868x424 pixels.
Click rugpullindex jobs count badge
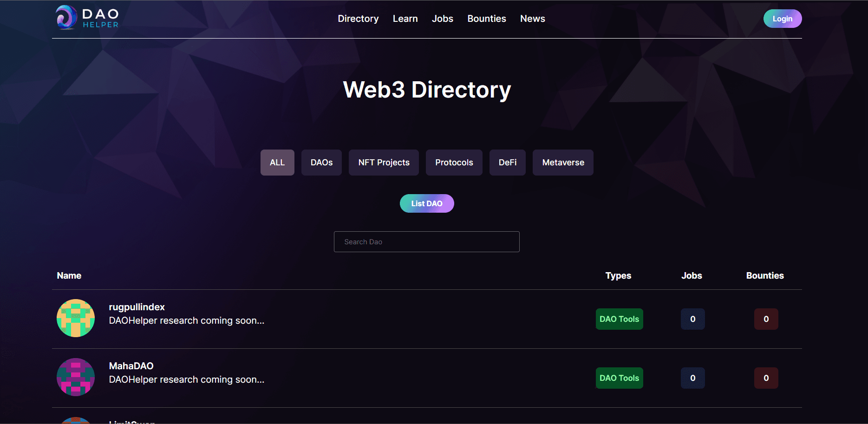pyautogui.click(x=693, y=319)
